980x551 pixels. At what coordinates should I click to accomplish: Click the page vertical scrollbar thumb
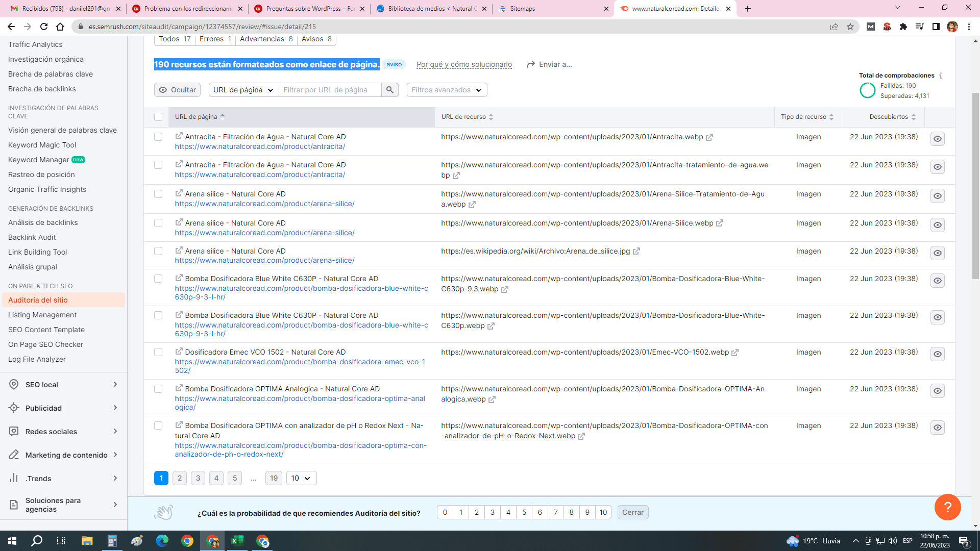975,186
